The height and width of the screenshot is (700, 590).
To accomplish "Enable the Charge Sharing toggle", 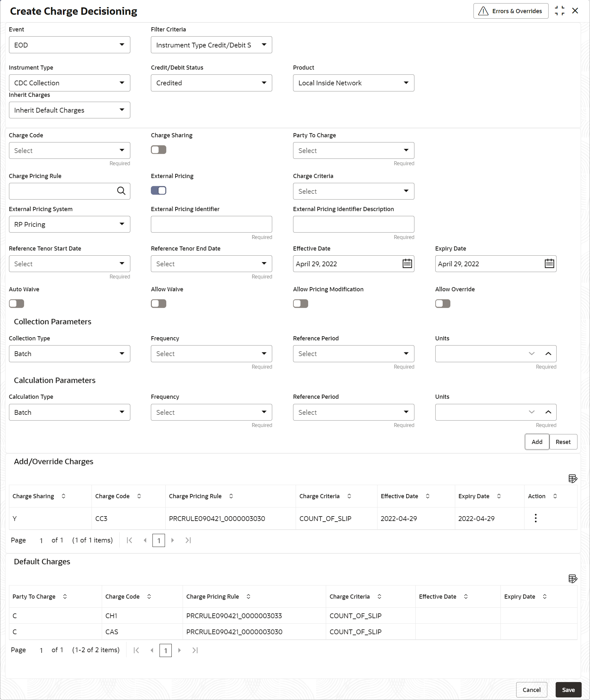I will (x=159, y=150).
